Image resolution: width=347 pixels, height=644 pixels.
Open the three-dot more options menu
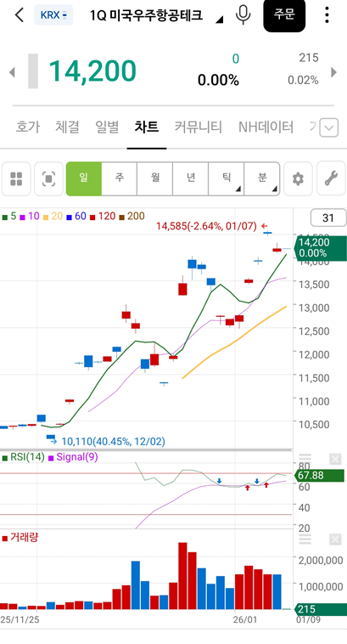327,14
